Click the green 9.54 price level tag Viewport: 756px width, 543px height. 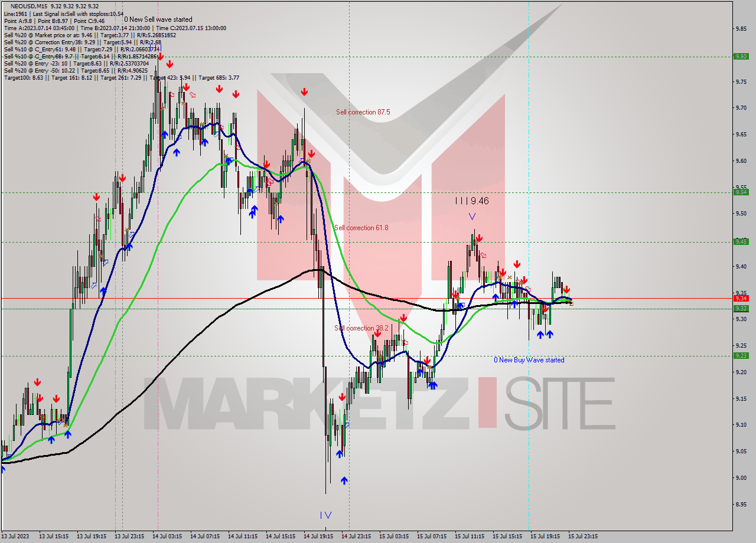click(741, 192)
